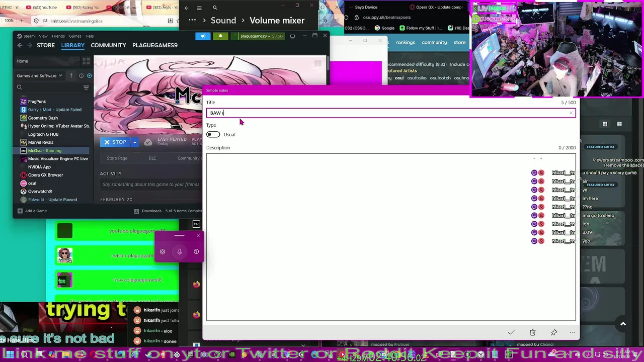
Task: Select osu! in the Steam library
Action: tap(32, 183)
